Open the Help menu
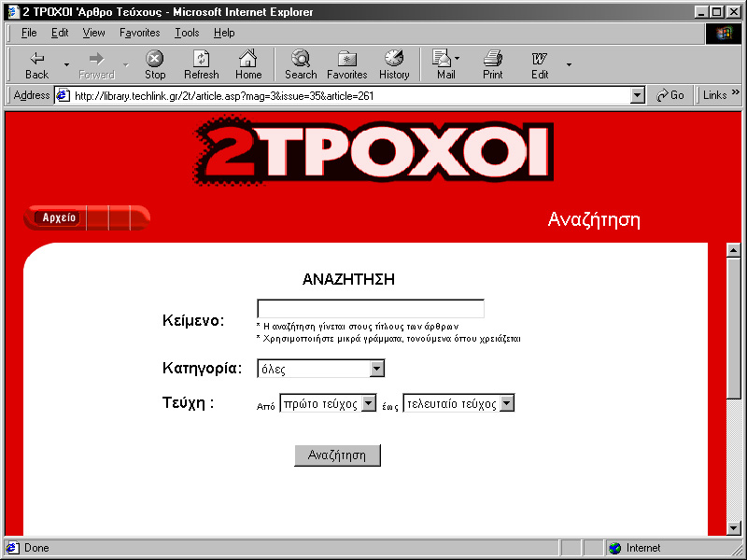Screen dimensions: 747x560 (224, 33)
